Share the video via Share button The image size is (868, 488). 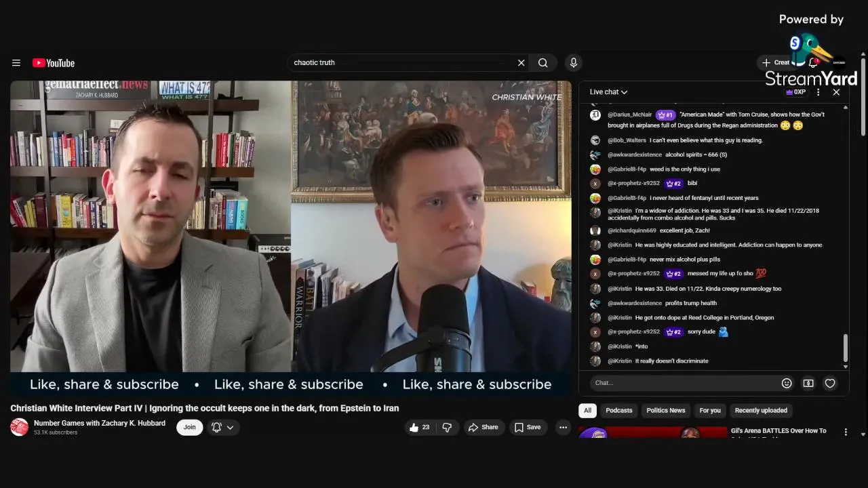click(484, 427)
